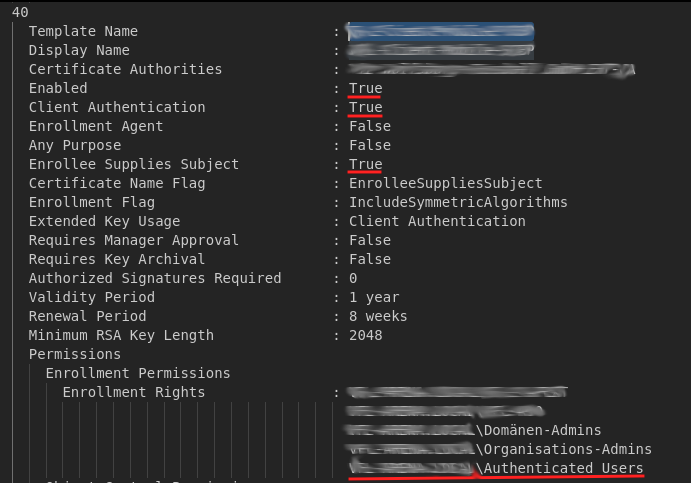Click the Enrollment Rights label
Screen dimensions: 691x483
tap(133, 393)
